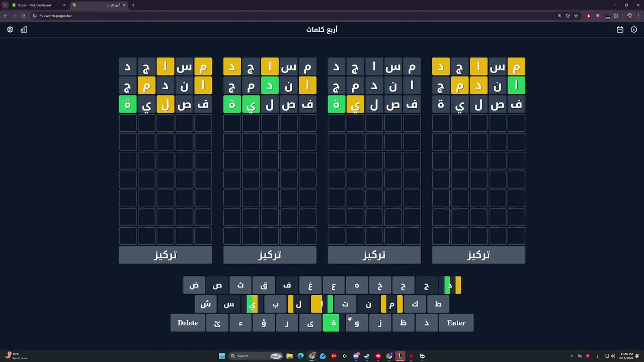Open the info help icon

[x=634, y=30]
